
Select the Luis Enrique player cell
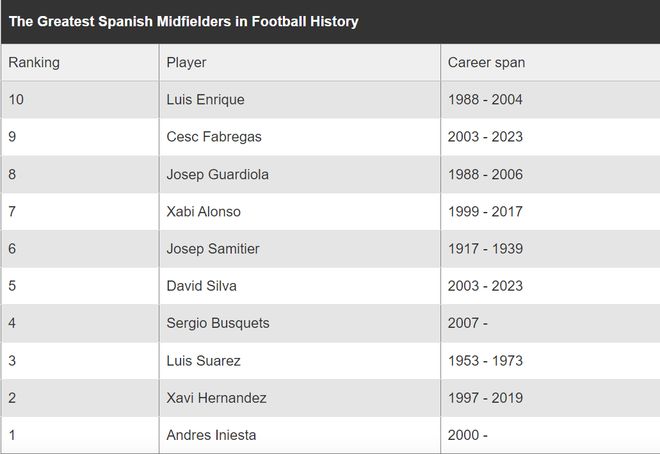click(x=205, y=100)
